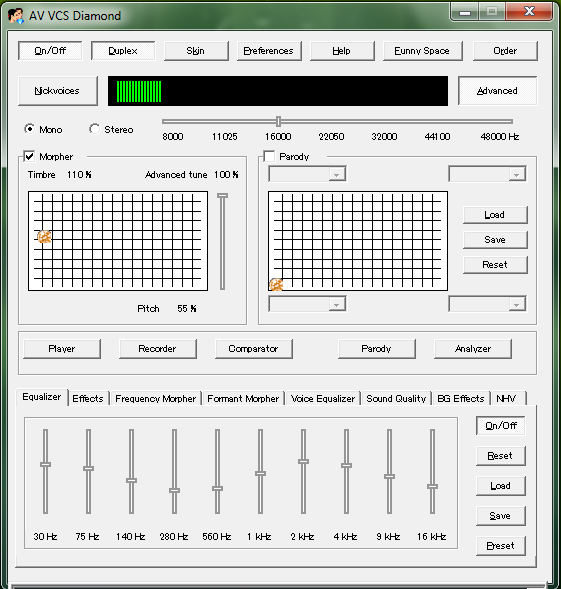The width and height of the screenshot is (561, 589).
Task: Open the Comparator module
Action: 253,349
